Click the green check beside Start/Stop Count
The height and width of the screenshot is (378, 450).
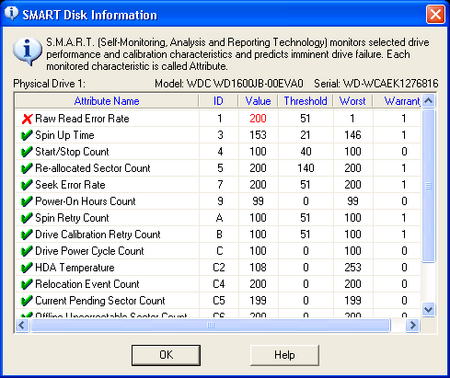click(27, 152)
